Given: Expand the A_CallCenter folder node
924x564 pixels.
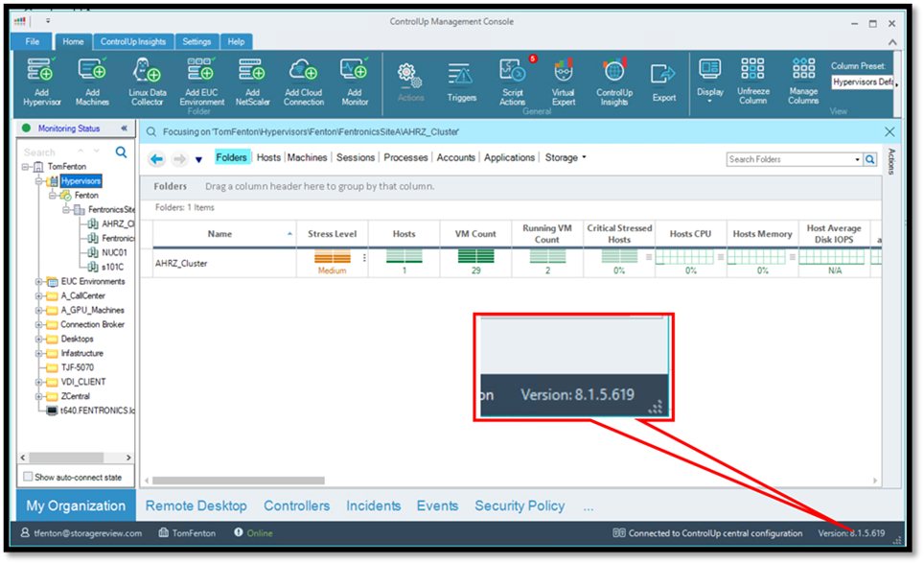Looking at the screenshot, I should pyautogui.click(x=38, y=296).
